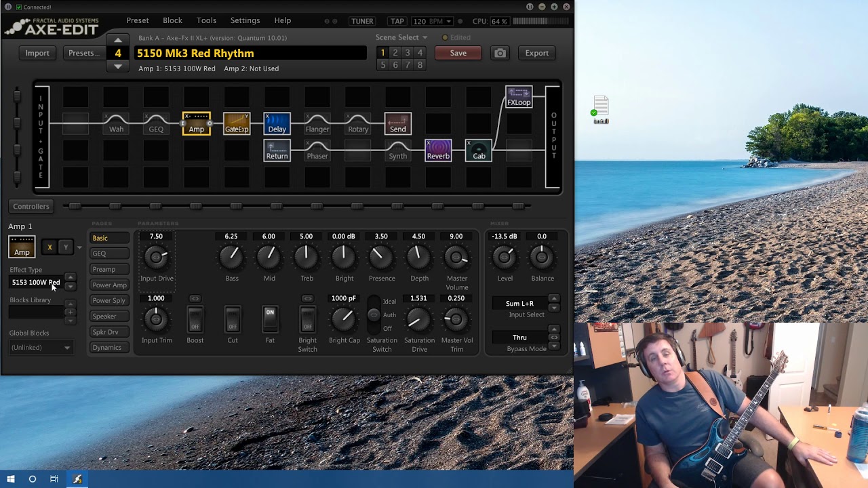This screenshot has width=868, height=488.
Task: Set Saturation Switch to Off
Action: coord(387,329)
